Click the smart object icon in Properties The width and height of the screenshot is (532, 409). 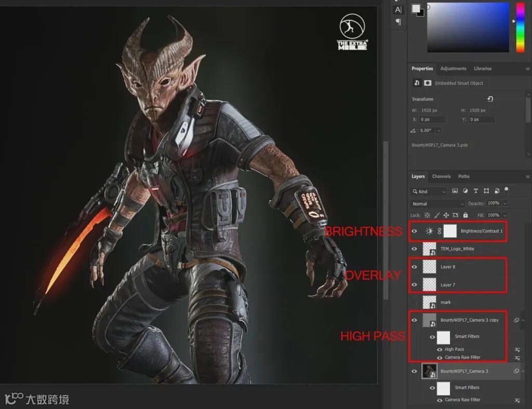pyautogui.click(x=417, y=83)
